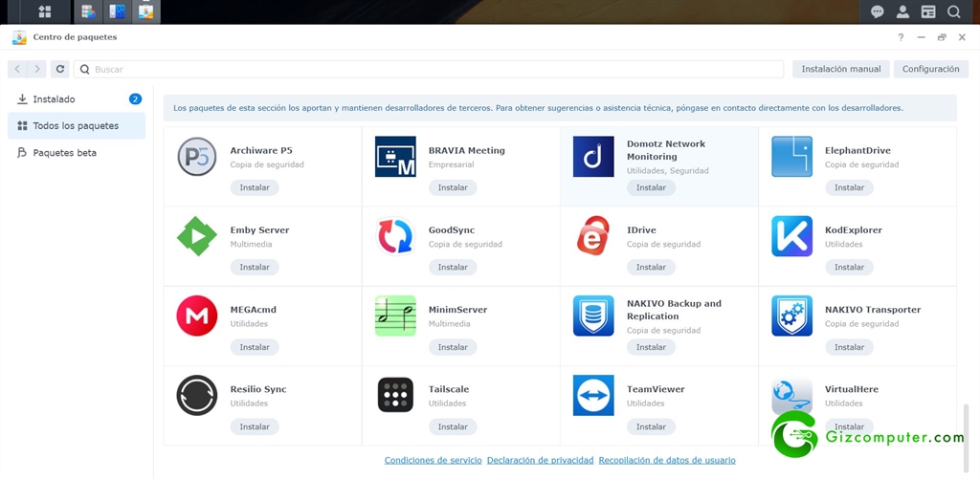
Task: Go back with the left arrow button
Action: click(x=17, y=69)
